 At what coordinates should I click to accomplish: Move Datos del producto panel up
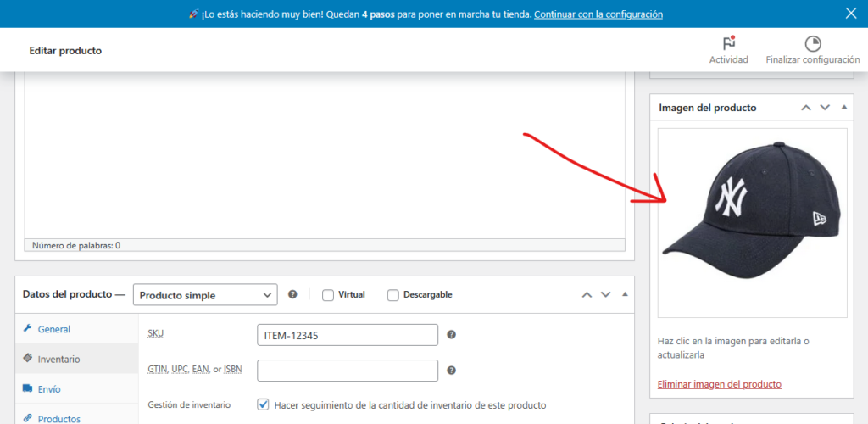(586, 294)
